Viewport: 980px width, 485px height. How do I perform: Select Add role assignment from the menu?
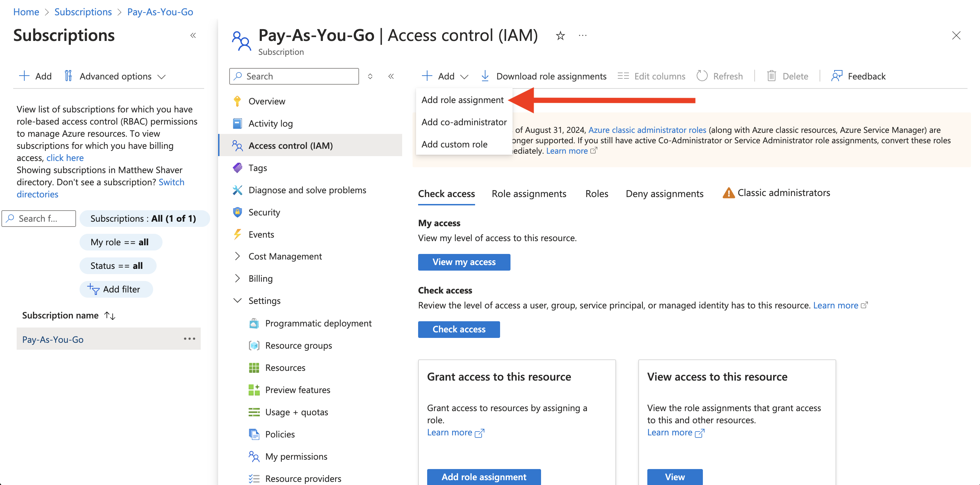point(463,100)
